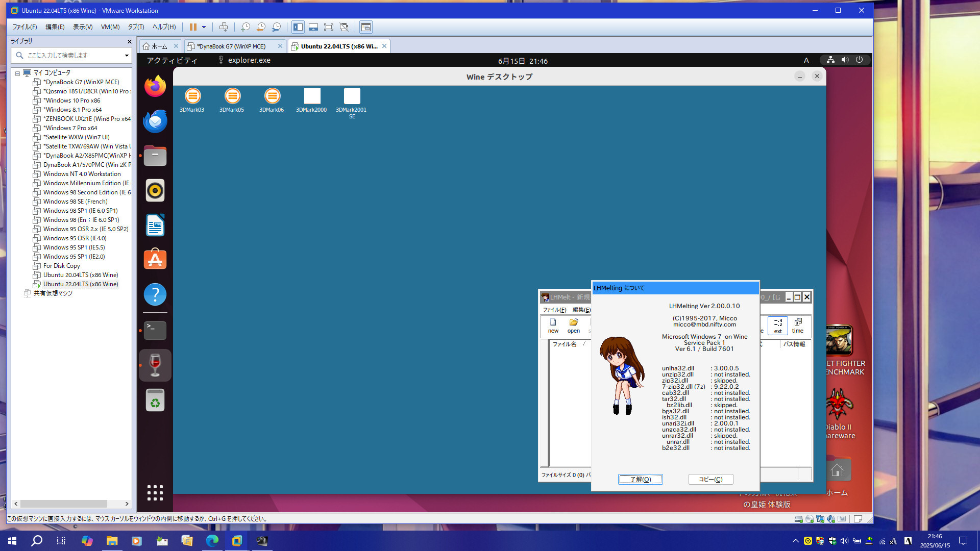
Task: Click the library search input field
Action: point(71,55)
